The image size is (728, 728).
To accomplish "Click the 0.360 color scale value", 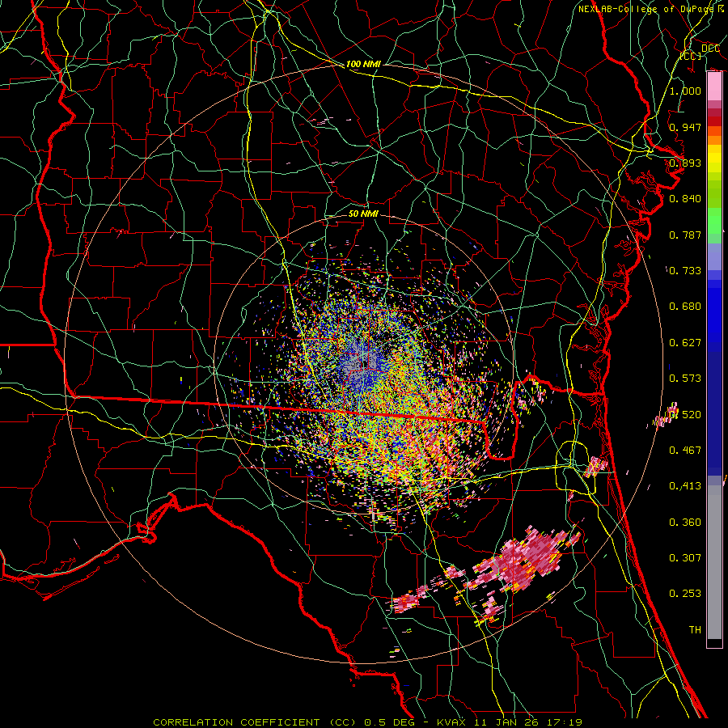I will (685, 522).
